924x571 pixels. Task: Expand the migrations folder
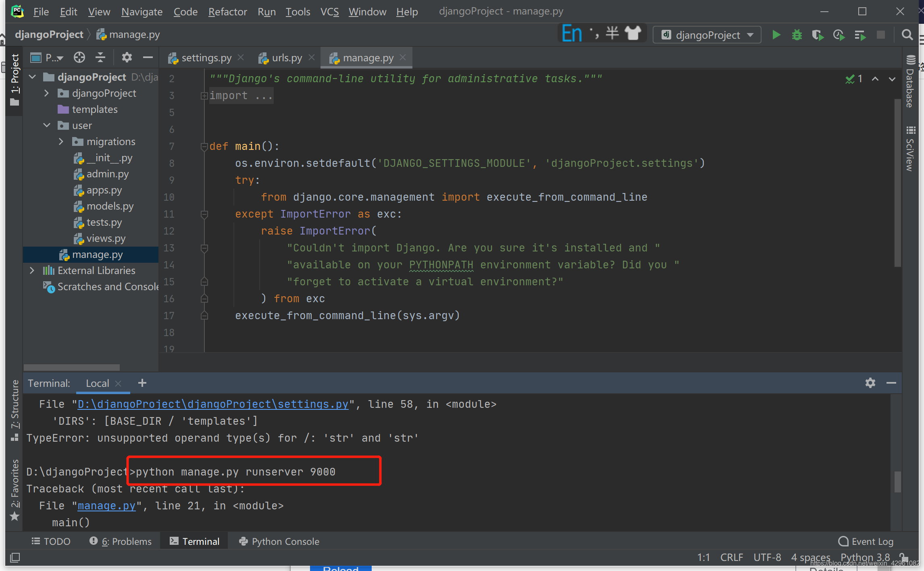pyautogui.click(x=61, y=141)
